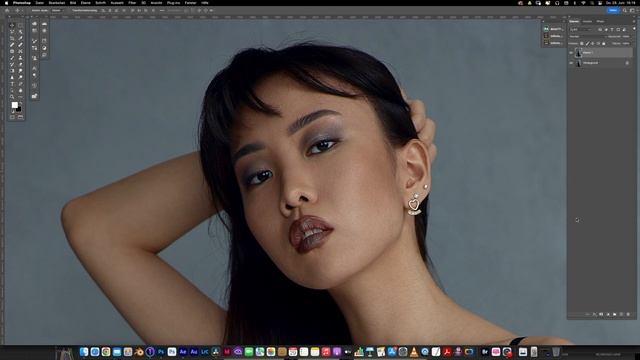Create a new group folder icon
The height and width of the screenshot is (360, 640).
(x=615, y=314)
